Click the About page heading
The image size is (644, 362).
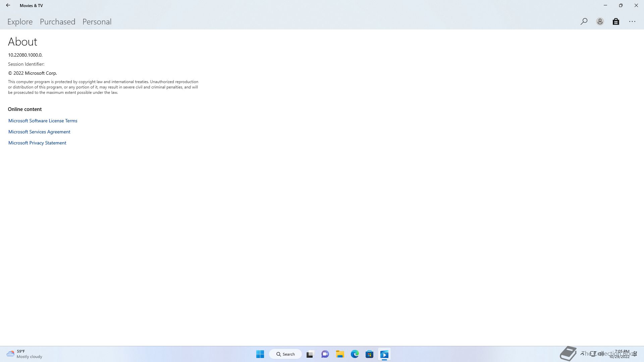pyautogui.click(x=22, y=42)
